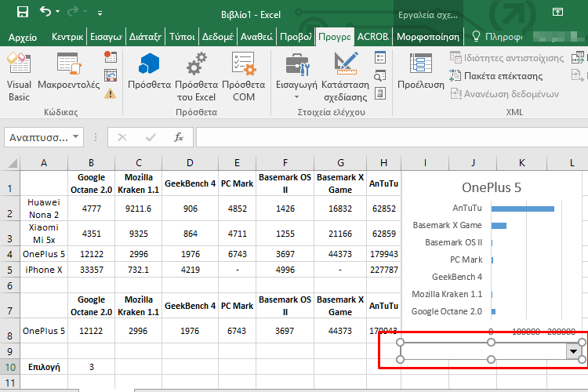Click cell B10 with value 3
This screenshot has height=392, width=588.
click(91, 367)
